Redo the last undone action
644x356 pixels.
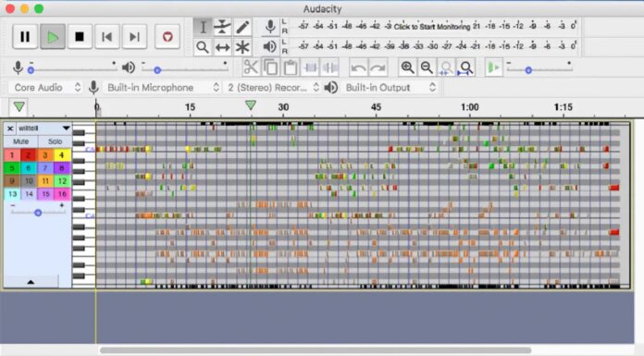[x=378, y=68]
